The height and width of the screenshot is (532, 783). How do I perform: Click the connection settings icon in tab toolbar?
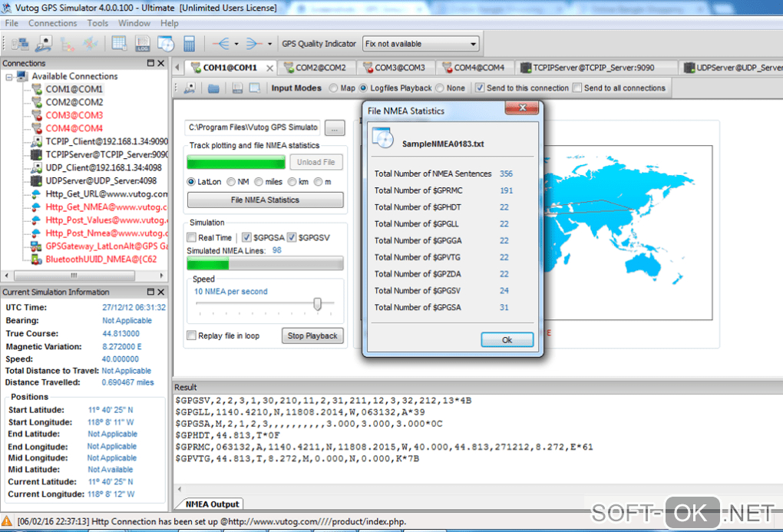pyautogui.click(x=190, y=88)
